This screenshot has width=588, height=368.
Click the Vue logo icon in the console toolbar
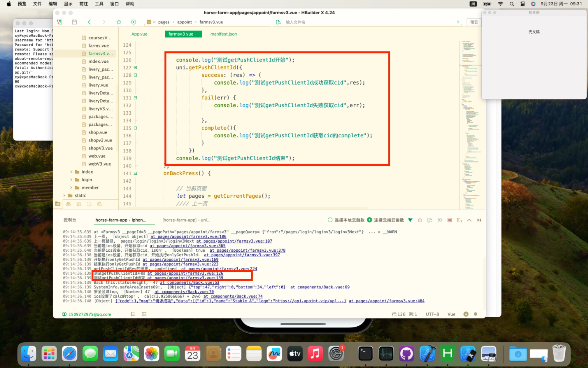click(410, 220)
